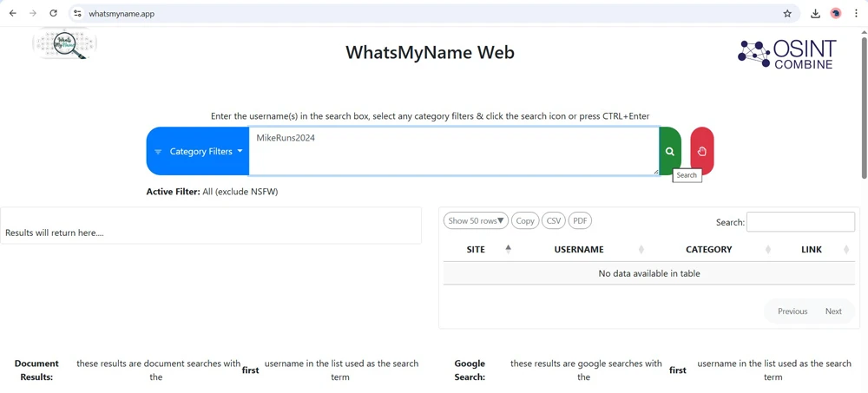Click the browser back arrow
Image resolution: width=868 pixels, height=393 pixels.
pos(13,13)
